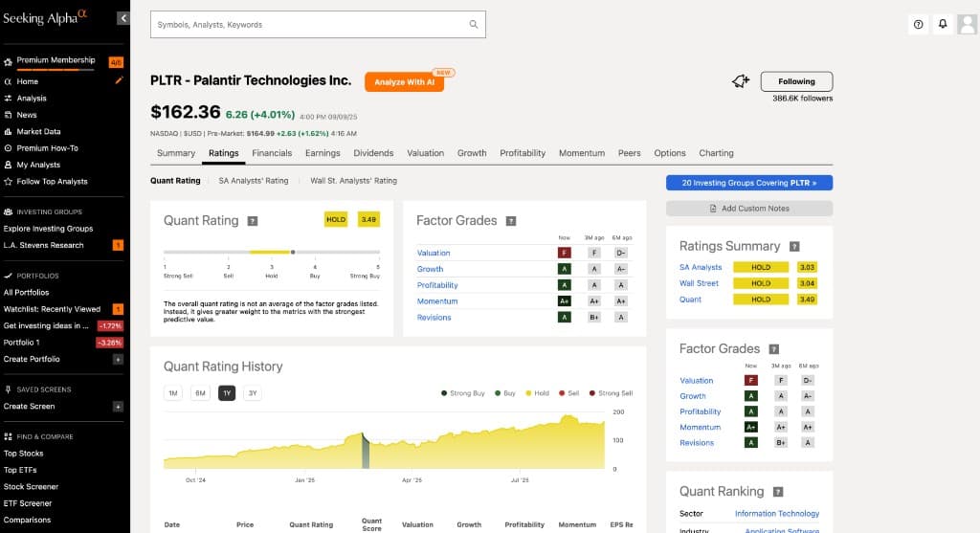The height and width of the screenshot is (533, 980).
Task: Click the search magnifier icon
Action: click(473, 24)
